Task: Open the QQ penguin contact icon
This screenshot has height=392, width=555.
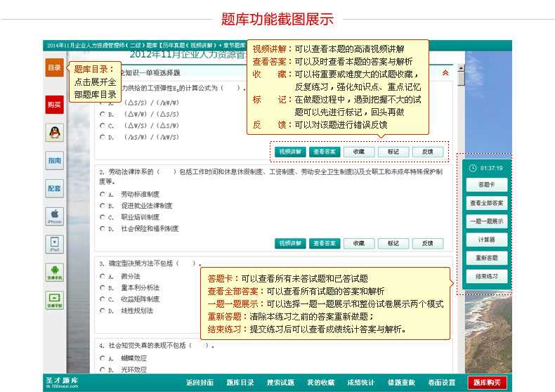Action: click(54, 132)
